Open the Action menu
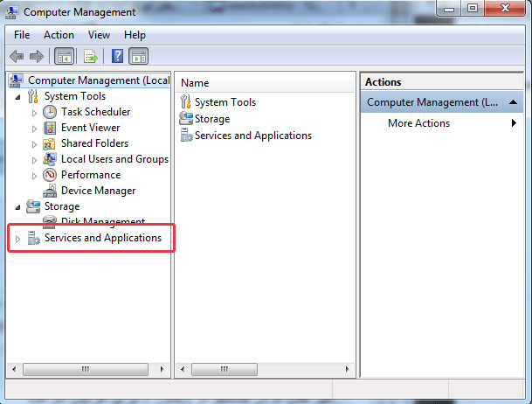 (59, 35)
